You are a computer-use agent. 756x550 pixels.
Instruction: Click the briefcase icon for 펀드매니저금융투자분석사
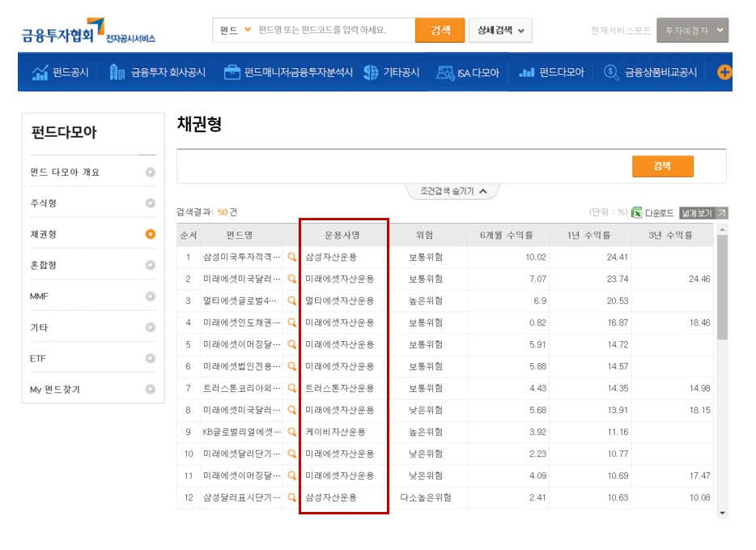[232, 72]
